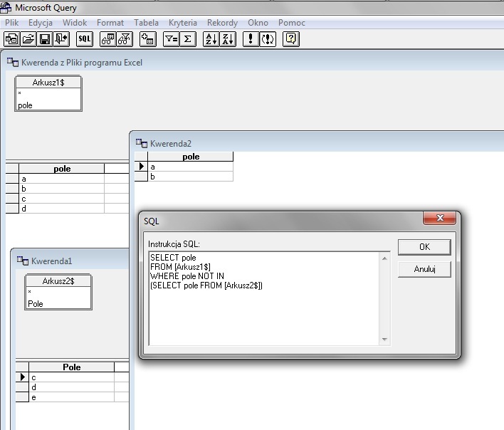Click the Return Data to Excel icon
This screenshot has width=504, height=430.
[61, 39]
